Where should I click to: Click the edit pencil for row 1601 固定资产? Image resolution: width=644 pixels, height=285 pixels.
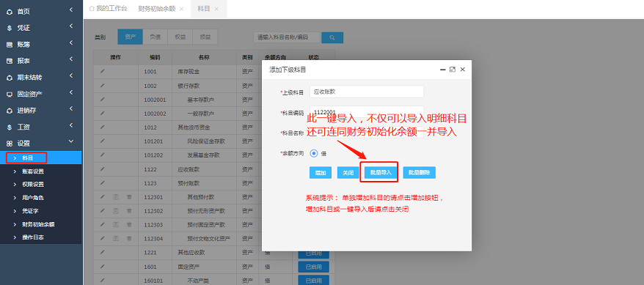point(102,266)
